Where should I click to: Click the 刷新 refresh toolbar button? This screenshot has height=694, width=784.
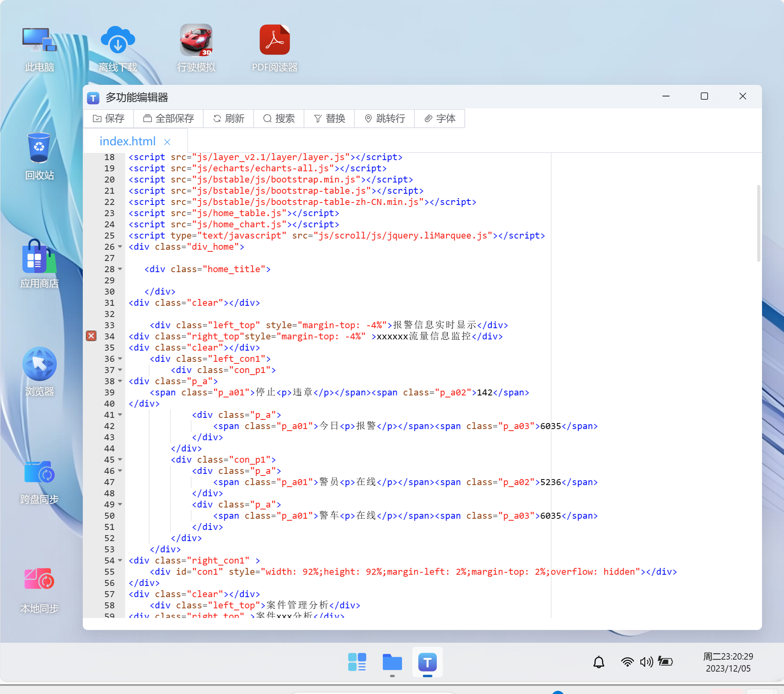(228, 118)
